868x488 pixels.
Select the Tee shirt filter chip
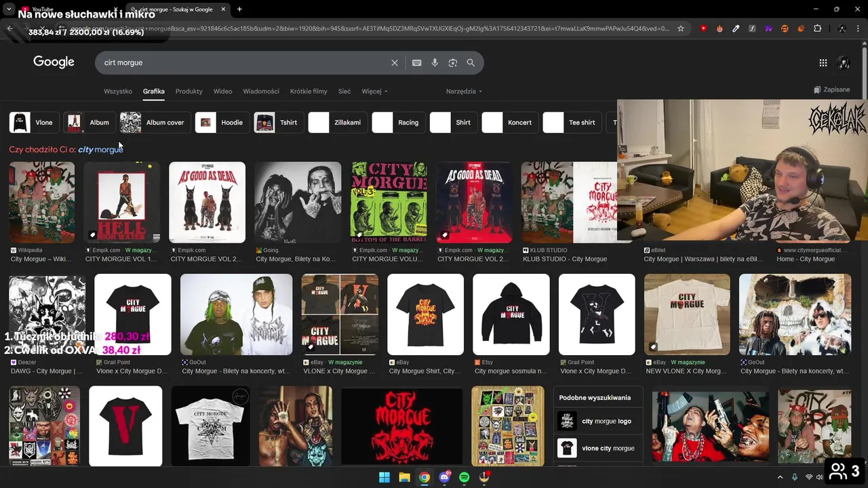[572, 123]
